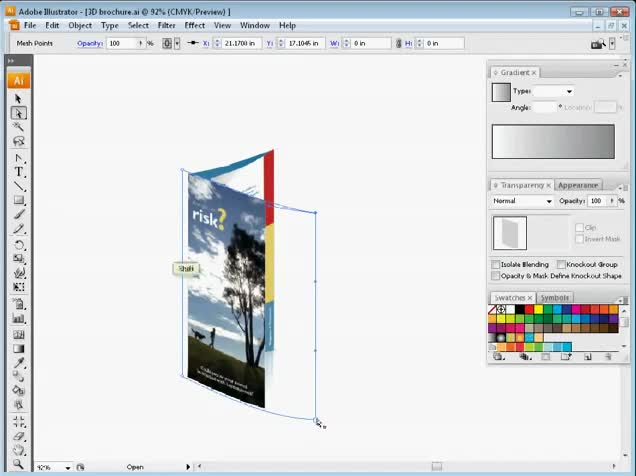Select the Line Segment tool
The height and width of the screenshot is (476, 636).
tap(18, 187)
